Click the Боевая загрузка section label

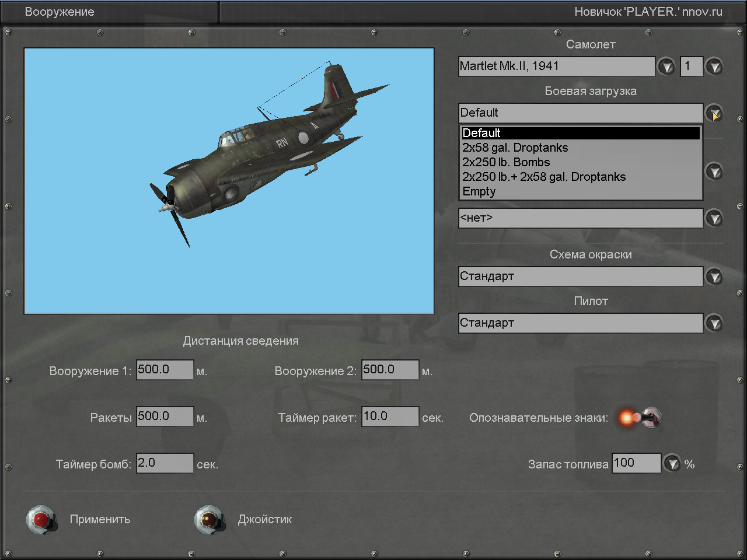[591, 91]
